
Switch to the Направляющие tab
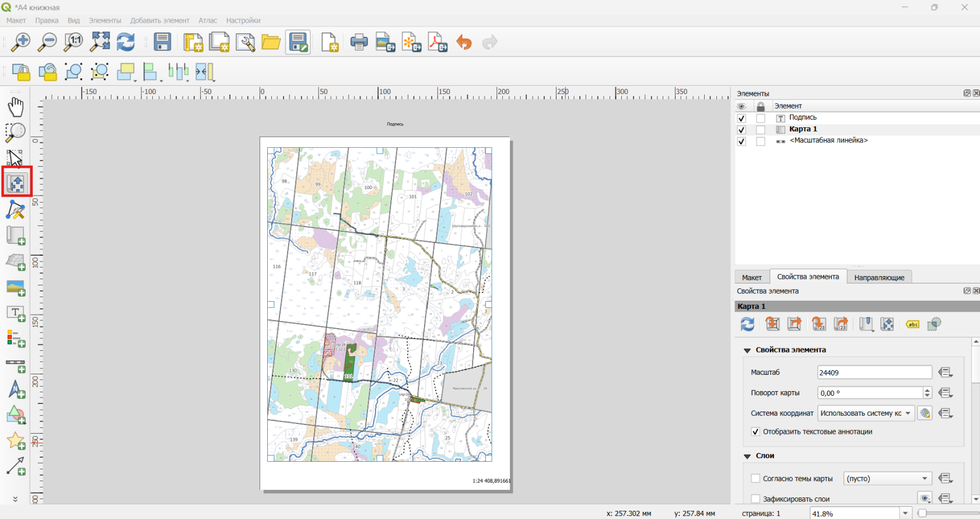click(x=879, y=277)
